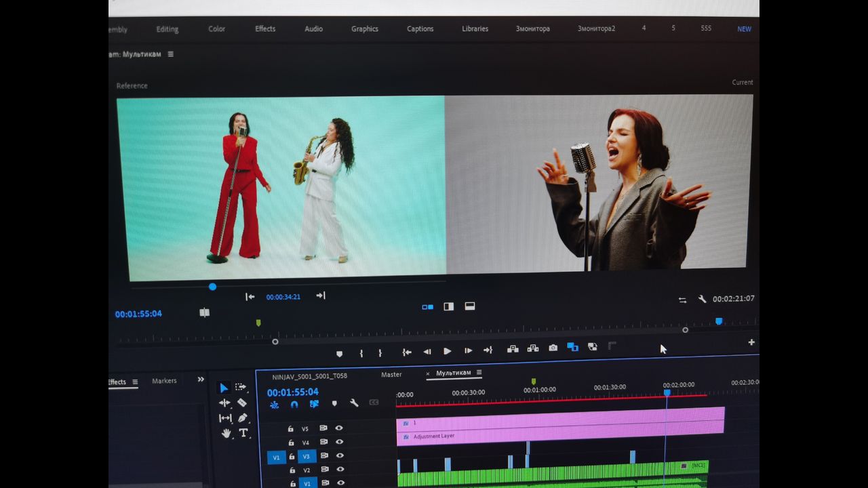
Task: Click the Ripple Edit tool
Action: [224, 403]
